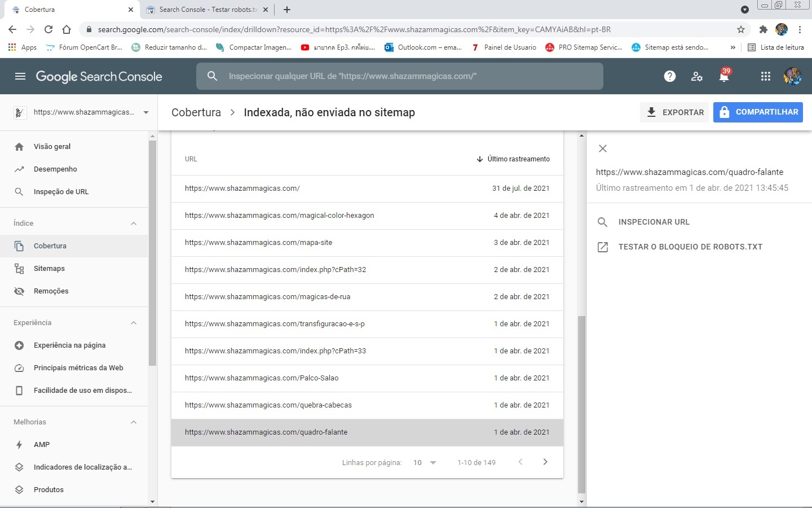Select the transfiguracao-e-s-p URL row

point(367,324)
